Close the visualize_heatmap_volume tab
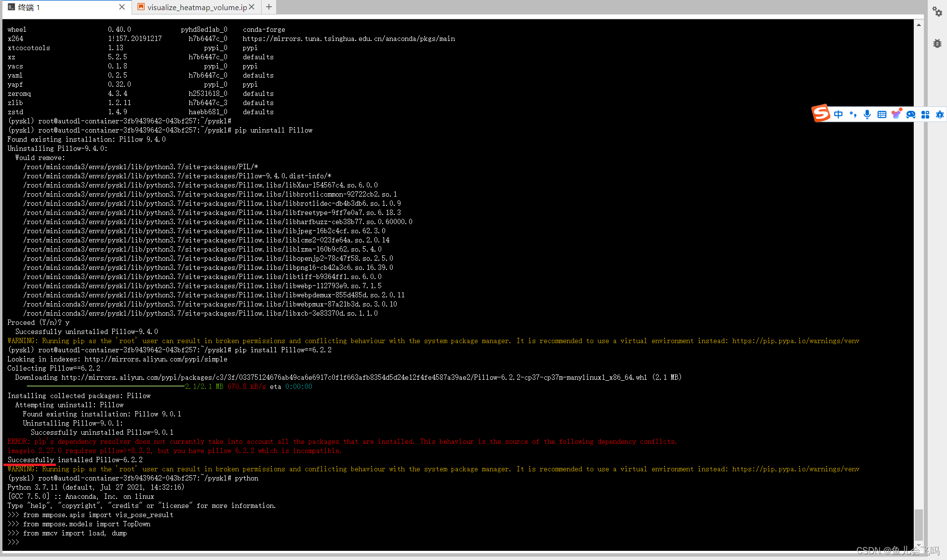This screenshot has height=560, width=947. click(x=252, y=7)
